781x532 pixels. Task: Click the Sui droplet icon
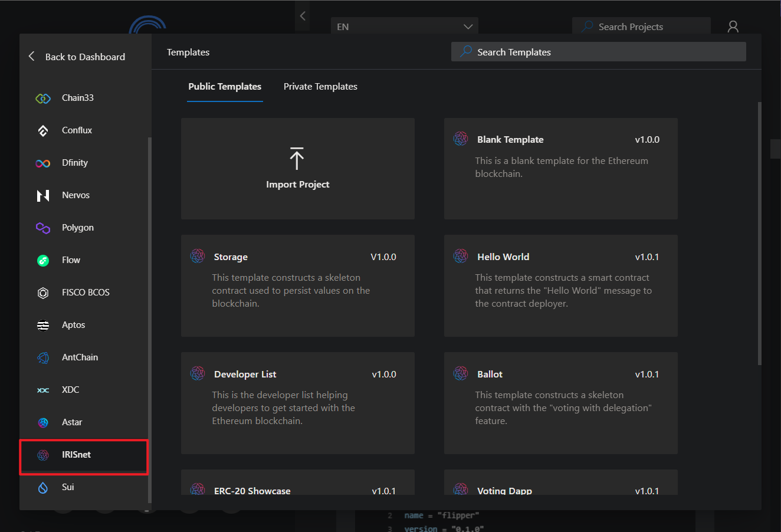coord(43,488)
